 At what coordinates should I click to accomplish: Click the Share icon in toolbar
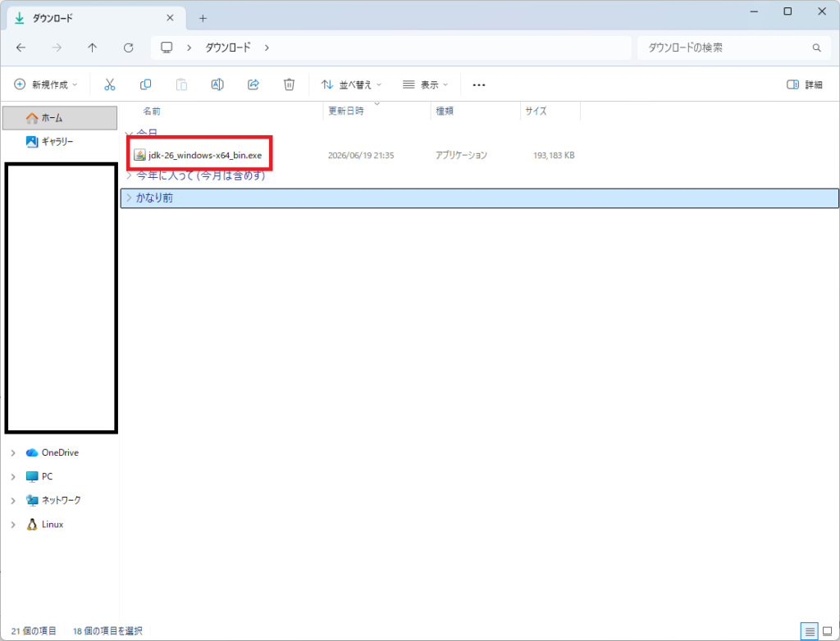pyautogui.click(x=253, y=84)
